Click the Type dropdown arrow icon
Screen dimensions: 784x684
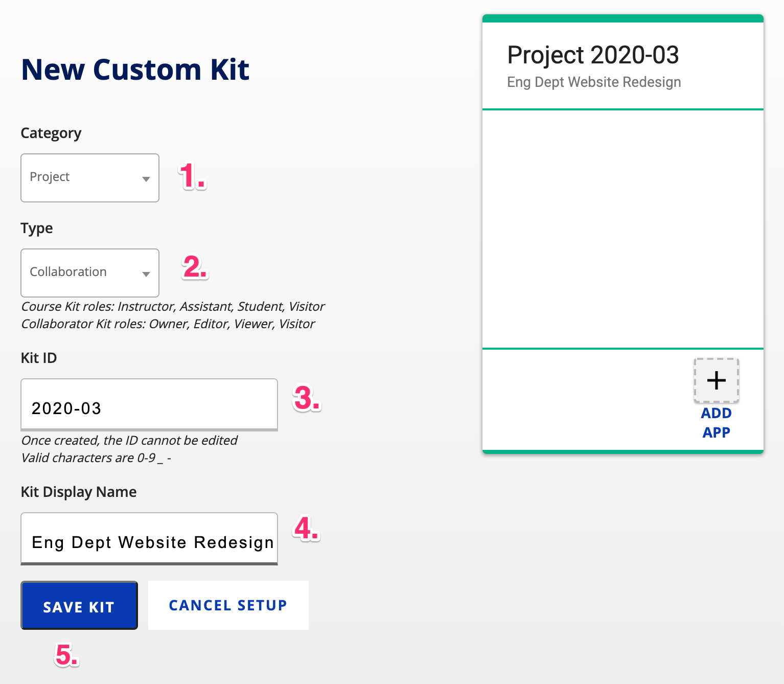(x=146, y=274)
